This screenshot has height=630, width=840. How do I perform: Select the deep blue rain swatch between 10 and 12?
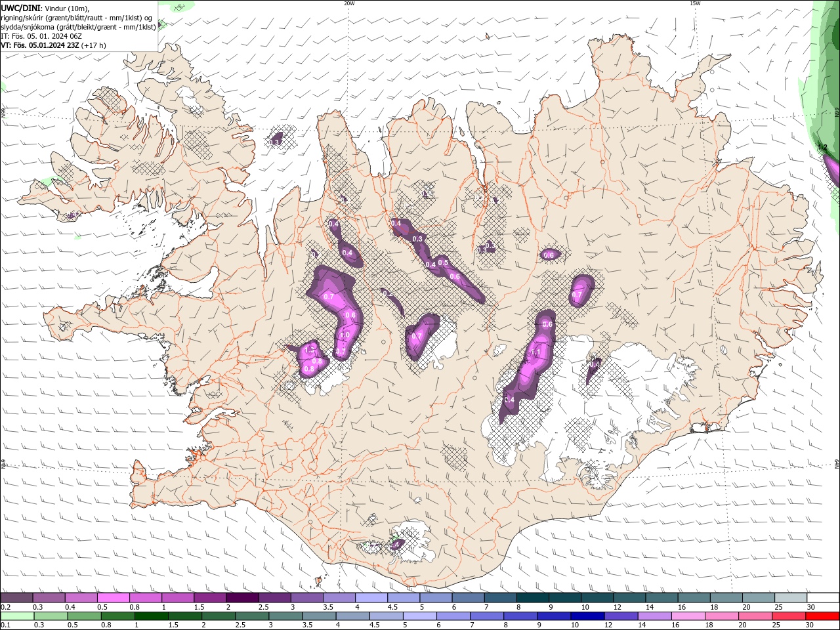pos(588,616)
